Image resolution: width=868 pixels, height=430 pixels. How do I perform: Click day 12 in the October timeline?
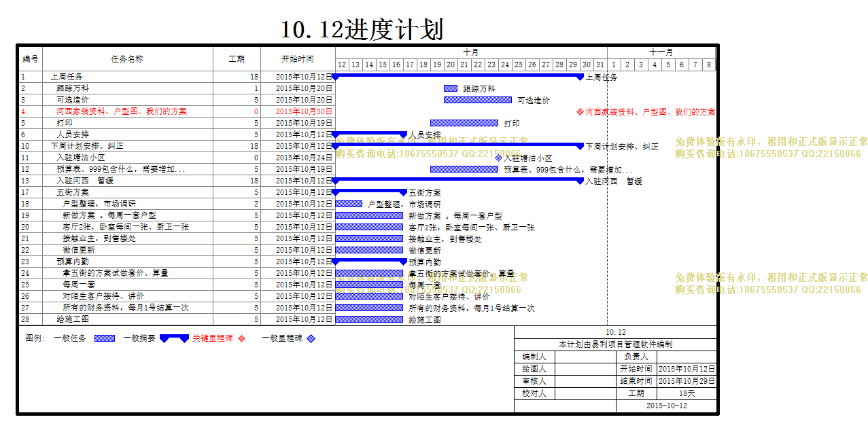[342, 65]
